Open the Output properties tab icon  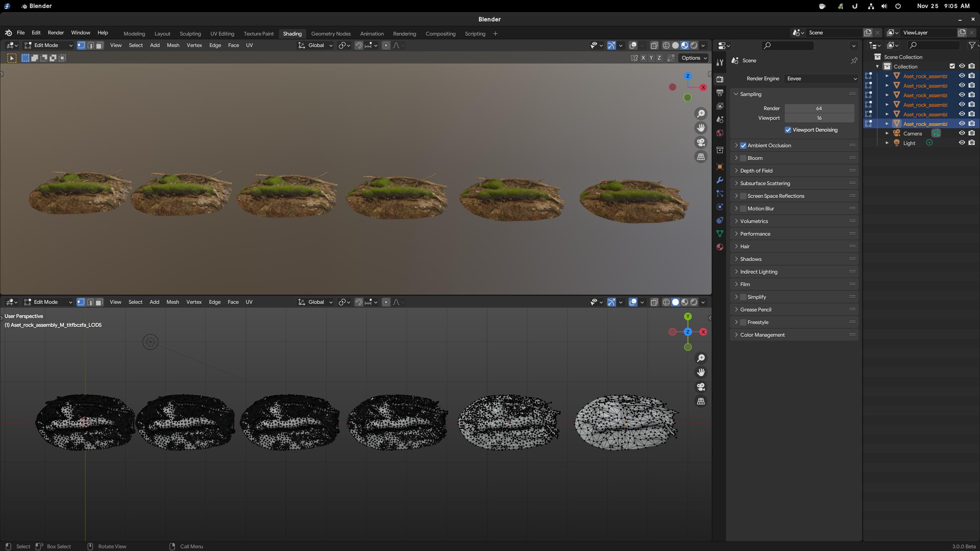point(720,93)
